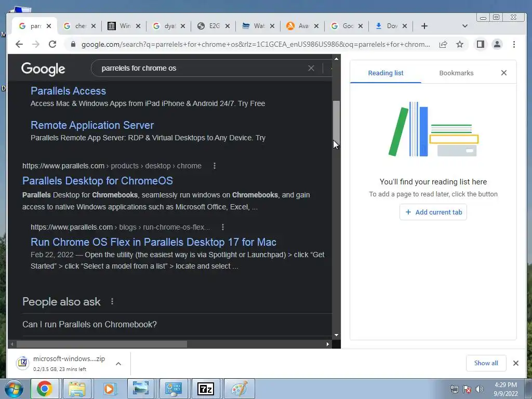Click 'Show all' downloads button
This screenshot has height=399, width=532.
486,363
